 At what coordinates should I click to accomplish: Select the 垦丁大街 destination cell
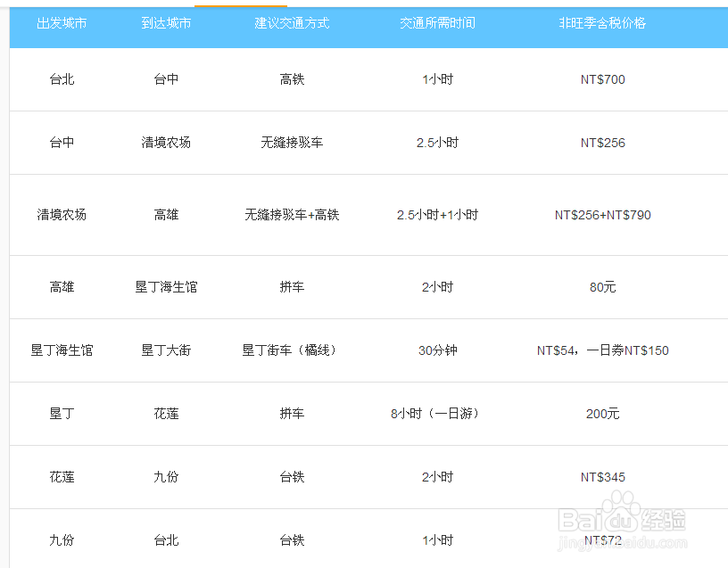166,350
